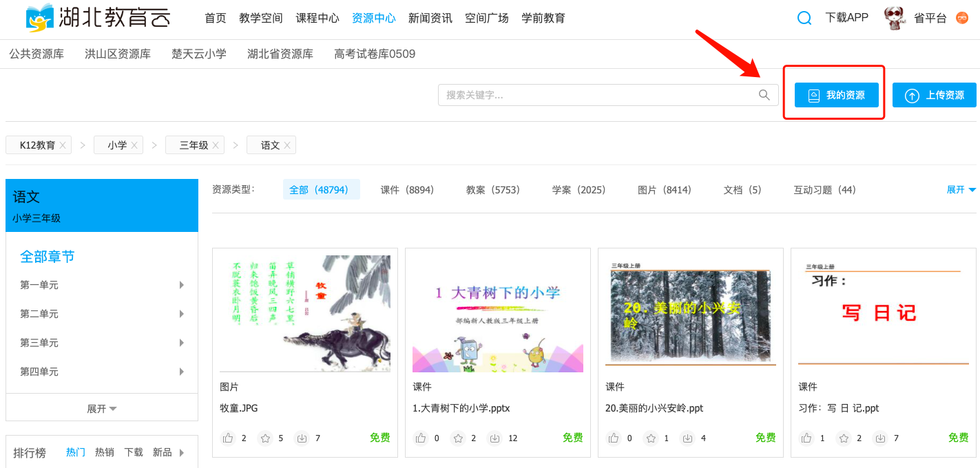Screen dimensions: 980x468
Task: Open the 写日记 slide thumbnail
Action: (x=884, y=314)
